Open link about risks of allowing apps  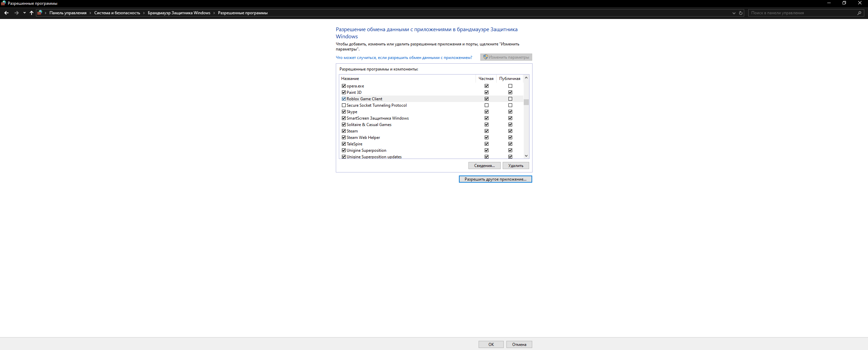[x=404, y=58]
